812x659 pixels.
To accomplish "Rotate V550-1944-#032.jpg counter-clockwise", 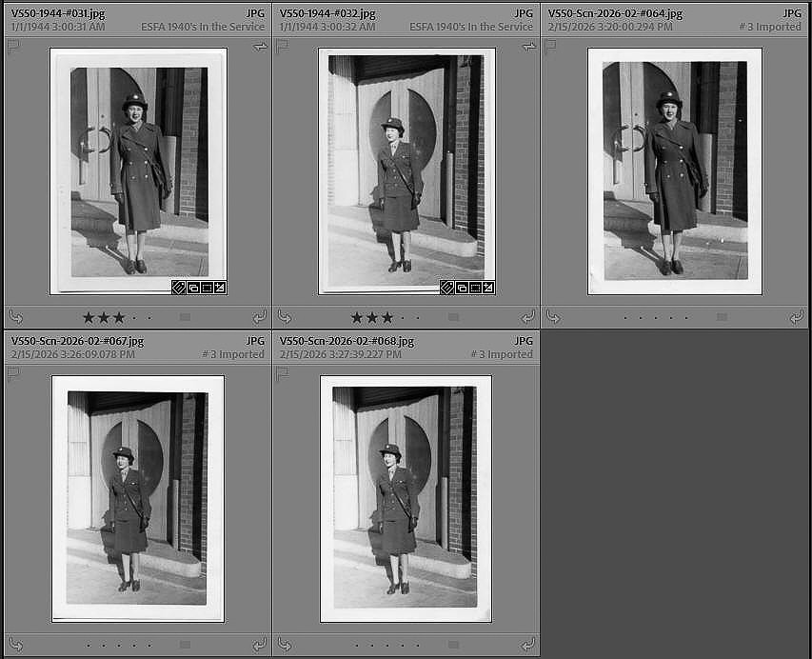I will pyautogui.click(x=285, y=317).
